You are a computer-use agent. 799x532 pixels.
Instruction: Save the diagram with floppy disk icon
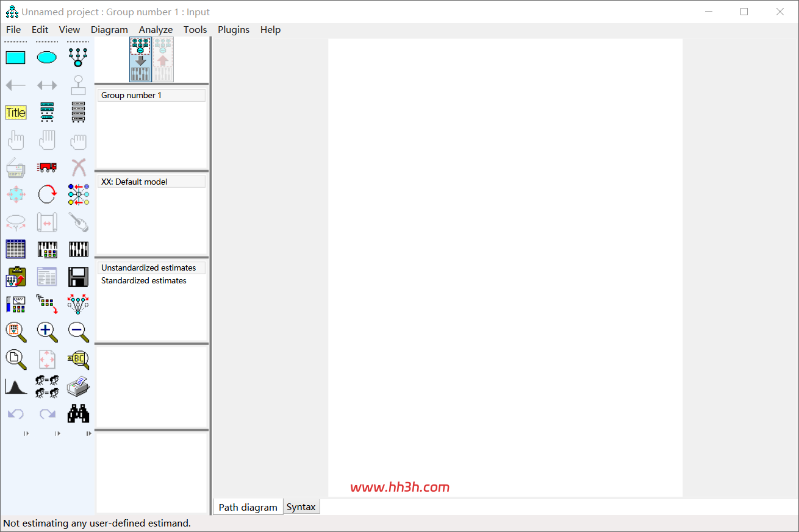pyautogui.click(x=78, y=277)
